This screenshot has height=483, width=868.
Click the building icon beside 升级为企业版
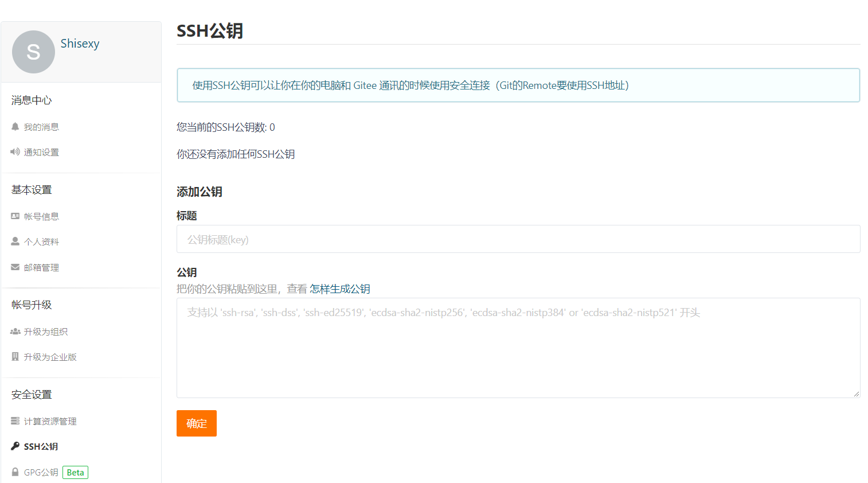[x=15, y=357]
